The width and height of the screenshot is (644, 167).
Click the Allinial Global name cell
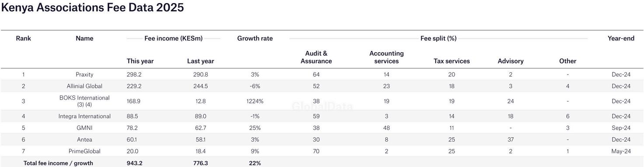84,86
